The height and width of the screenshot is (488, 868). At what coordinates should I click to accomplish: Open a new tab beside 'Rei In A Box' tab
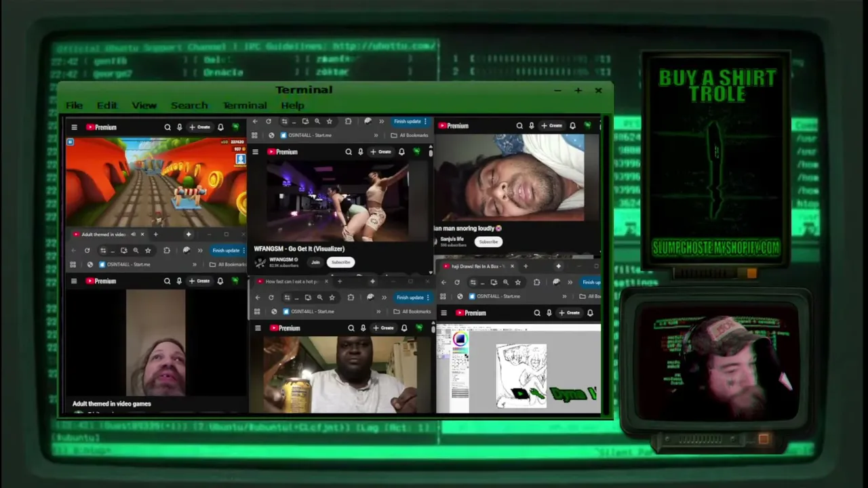[x=525, y=266]
